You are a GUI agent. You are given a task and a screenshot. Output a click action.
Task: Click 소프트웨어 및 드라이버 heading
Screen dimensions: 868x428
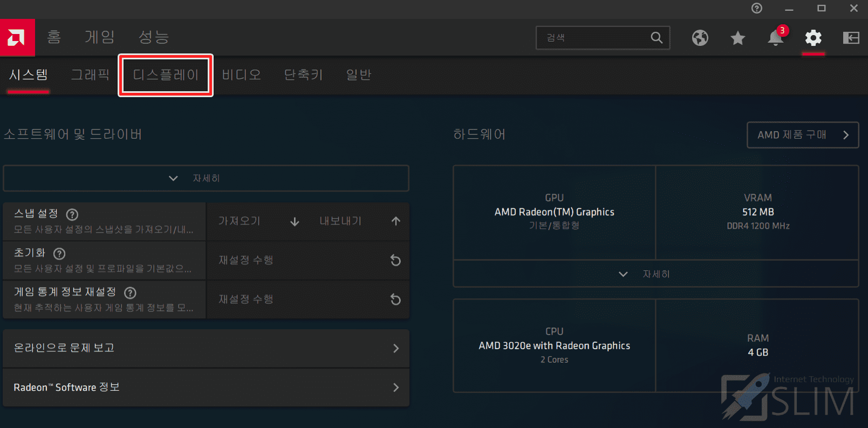pos(73,134)
